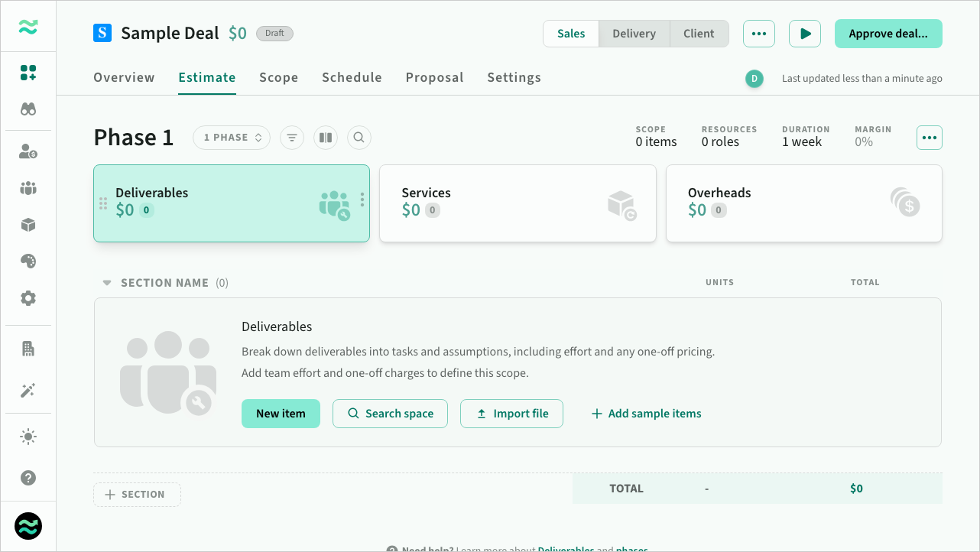This screenshot has height=552, width=980.
Task: Open the color palette sidebar icon
Action: pyautogui.click(x=28, y=261)
